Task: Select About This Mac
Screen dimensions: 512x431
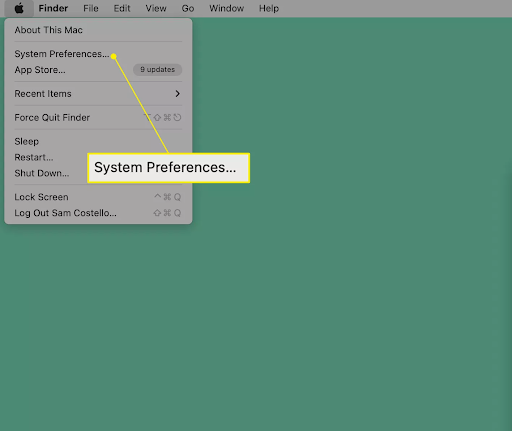Action: 48,30
